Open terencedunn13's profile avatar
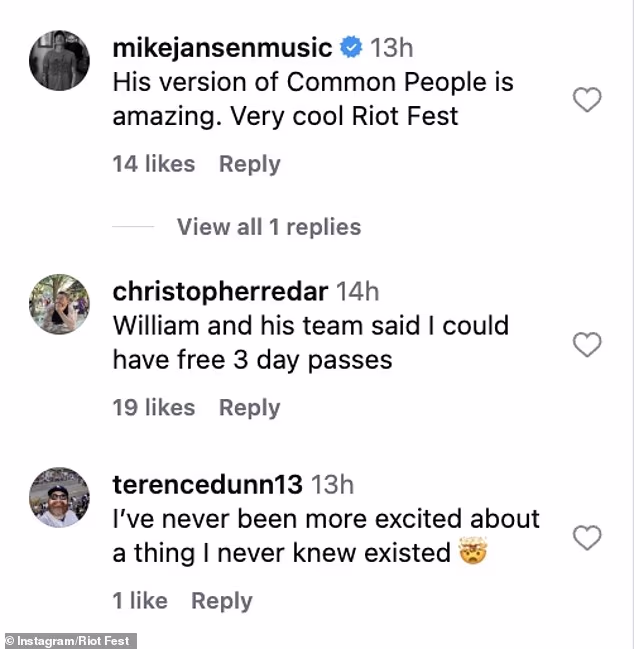634x649 pixels. 59,498
